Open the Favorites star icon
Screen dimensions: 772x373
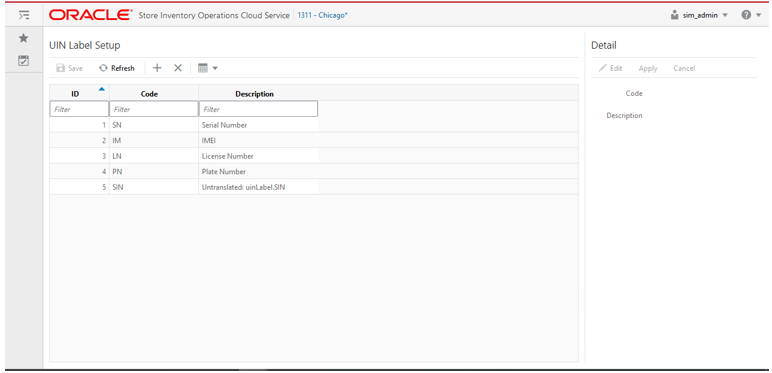[x=23, y=38]
